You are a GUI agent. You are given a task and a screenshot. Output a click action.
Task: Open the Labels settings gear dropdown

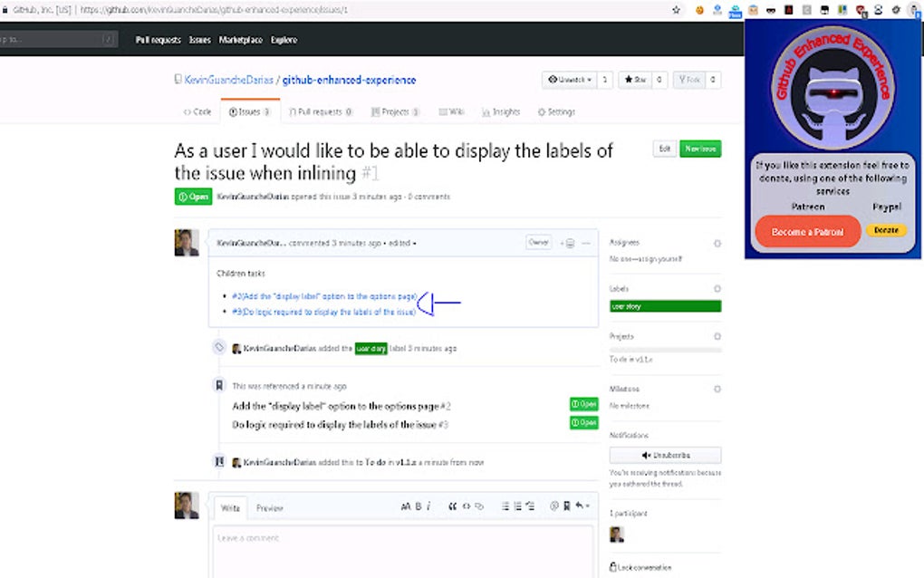(x=718, y=287)
